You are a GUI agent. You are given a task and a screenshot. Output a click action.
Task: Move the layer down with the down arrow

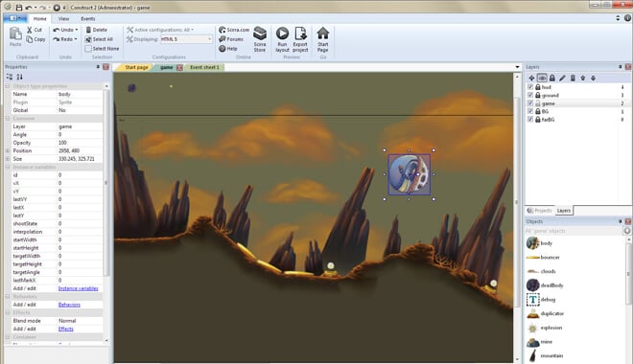[593, 79]
